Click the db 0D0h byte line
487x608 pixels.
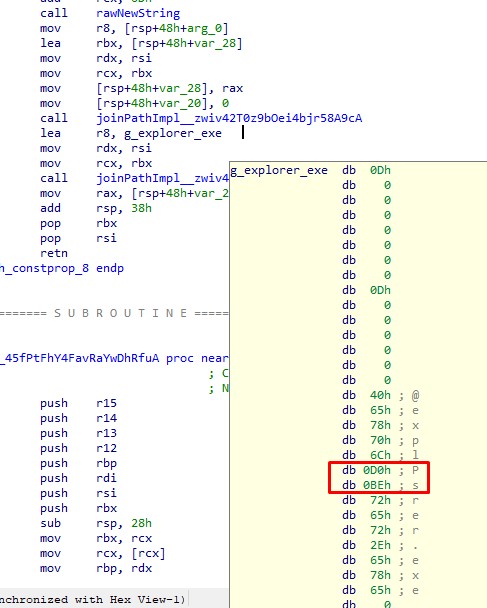click(x=380, y=470)
